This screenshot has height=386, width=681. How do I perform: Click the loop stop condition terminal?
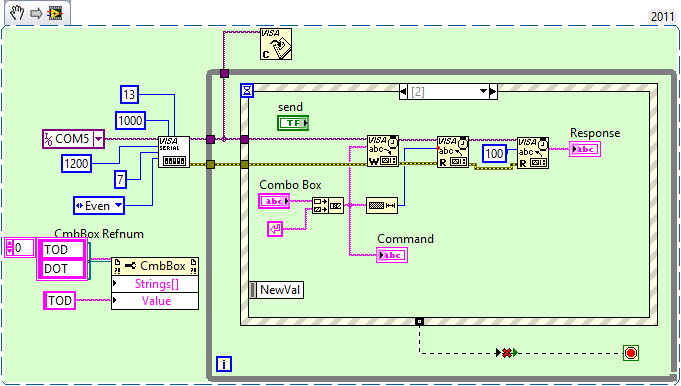(x=631, y=353)
